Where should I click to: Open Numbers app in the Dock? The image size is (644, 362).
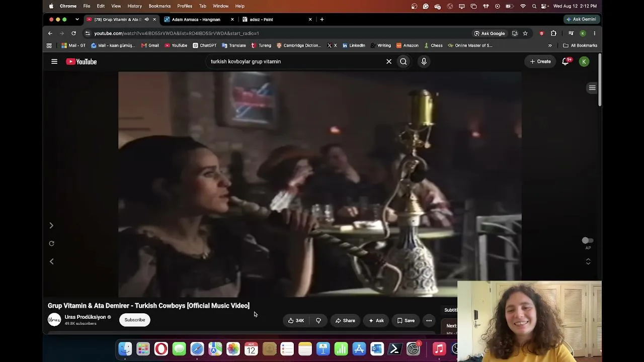click(341, 348)
